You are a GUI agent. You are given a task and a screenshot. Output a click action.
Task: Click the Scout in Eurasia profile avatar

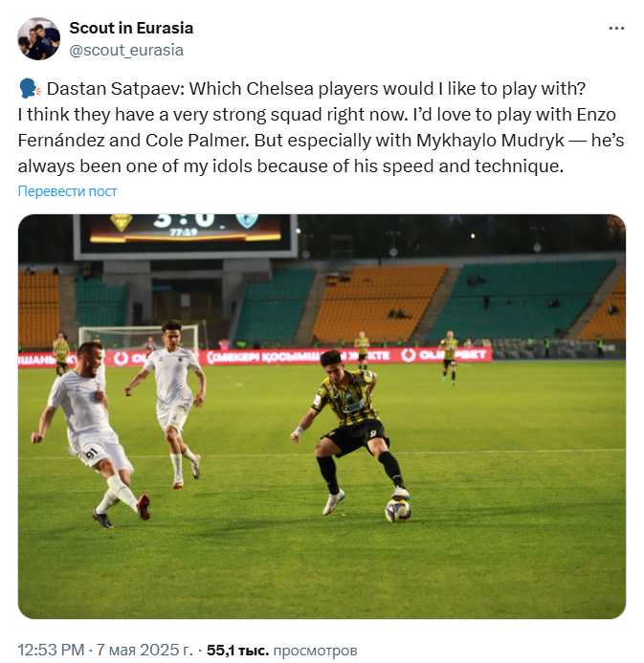click(x=38, y=38)
